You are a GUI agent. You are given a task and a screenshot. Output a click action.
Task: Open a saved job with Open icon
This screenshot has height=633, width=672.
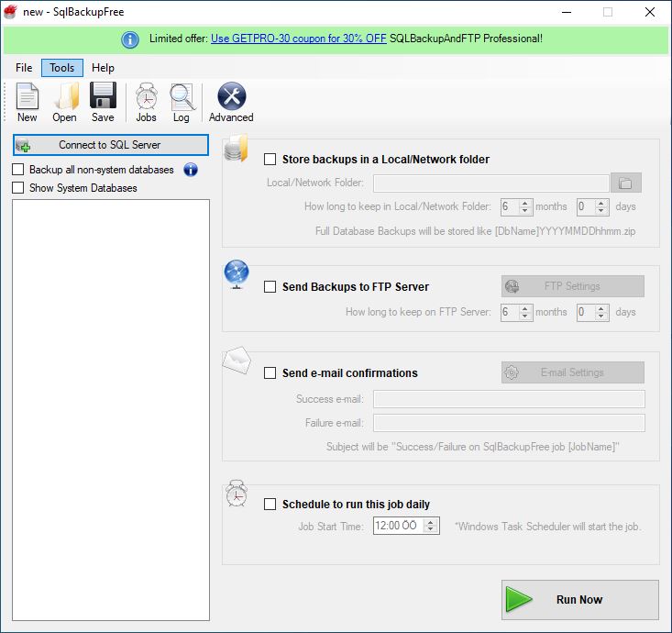tap(65, 102)
